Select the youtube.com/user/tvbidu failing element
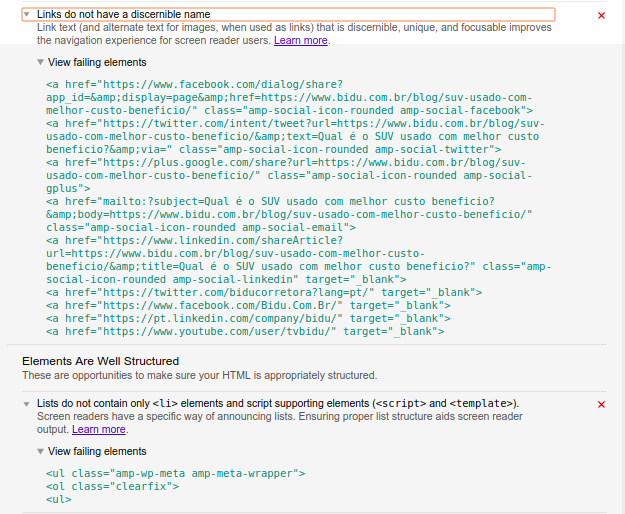The width and height of the screenshot is (625, 514). [245, 332]
